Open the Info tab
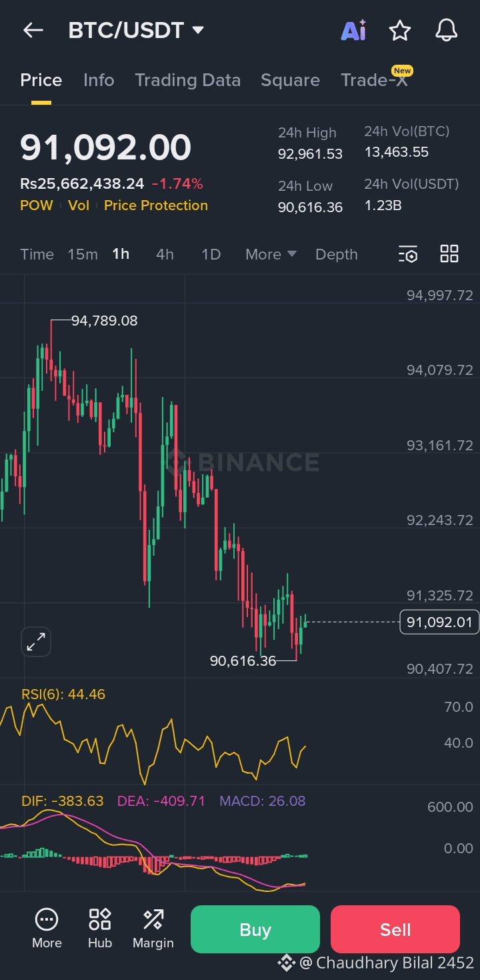The width and height of the screenshot is (480, 980). click(99, 80)
